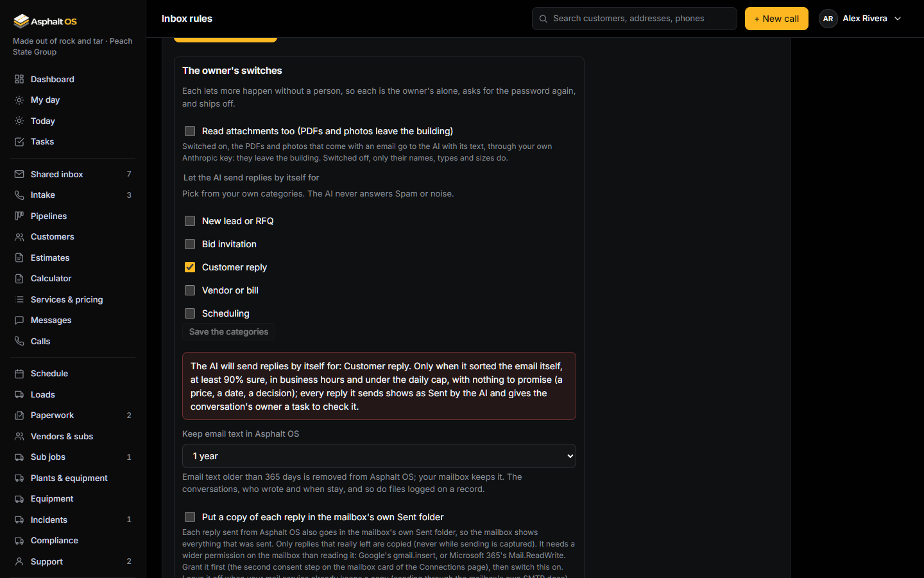Image resolution: width=924 pixels, height=578 pixels.
Task: Go to Calls in the sidebar
Action: (x=73, y=341)
